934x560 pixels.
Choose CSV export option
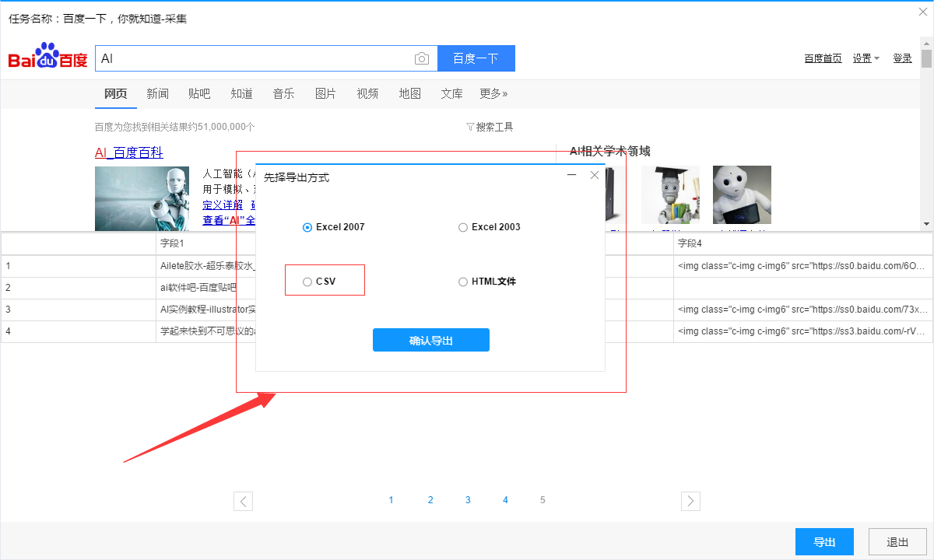(308, 282)
